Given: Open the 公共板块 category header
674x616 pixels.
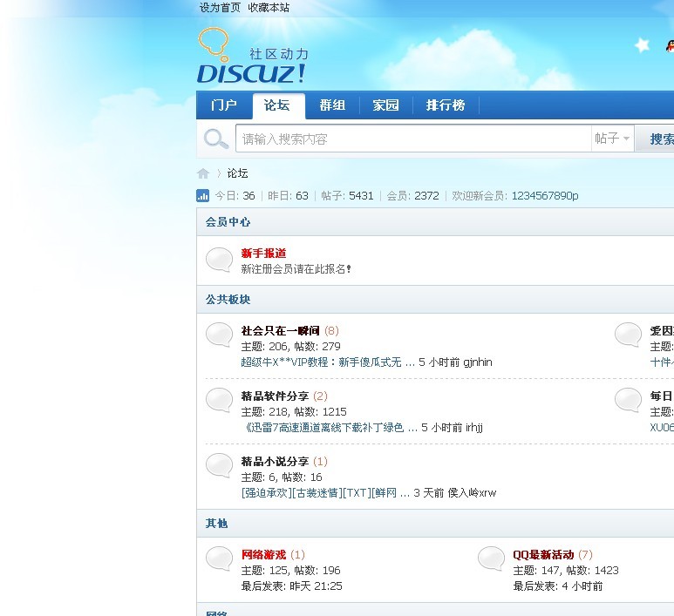Looking at the screenshot, I should pos(228,300).
